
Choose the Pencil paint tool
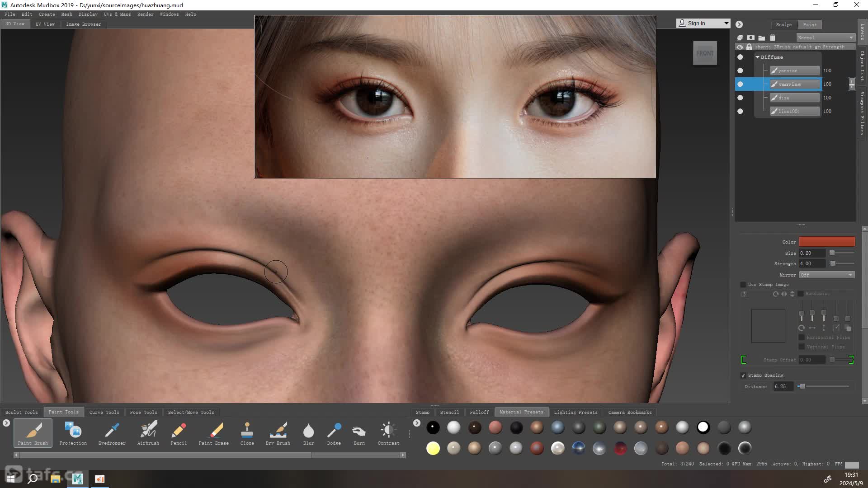179,433
